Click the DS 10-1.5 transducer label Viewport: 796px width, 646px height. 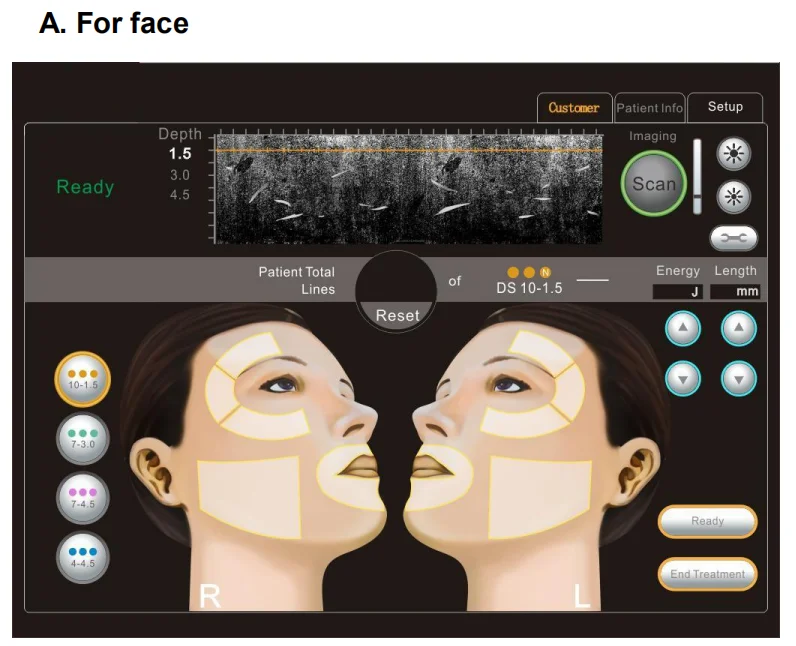coord(529,288)
